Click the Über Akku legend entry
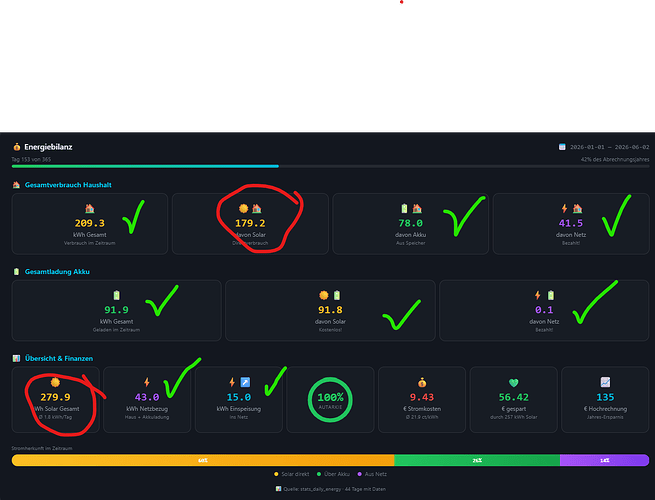 coord(333,474)
